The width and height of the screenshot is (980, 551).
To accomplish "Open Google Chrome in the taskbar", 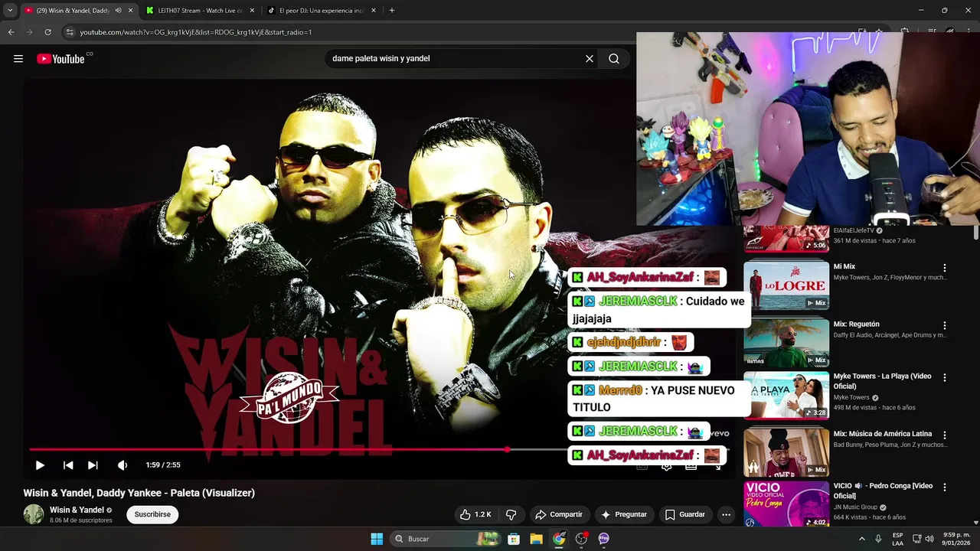I will click(x=559, y=539).
